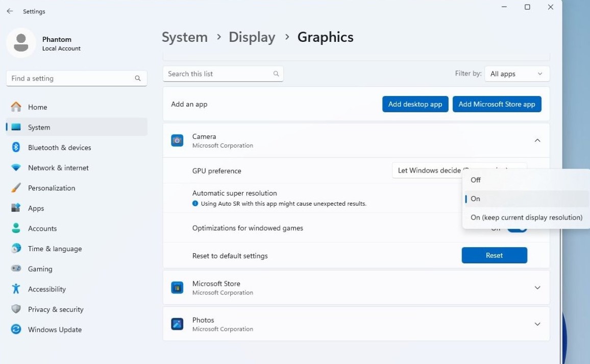590x364 pixels.
Task: Maximize the Settings window
Action: tap(527, 7)
